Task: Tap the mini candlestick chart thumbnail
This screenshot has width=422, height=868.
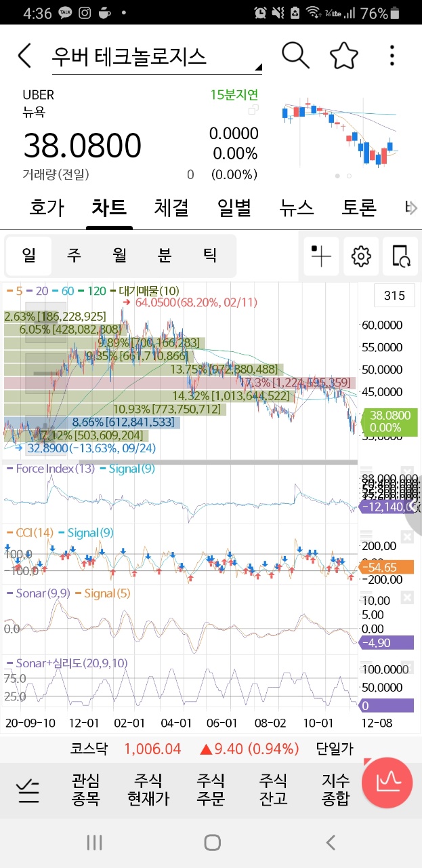Action: (x=339, y=133)
